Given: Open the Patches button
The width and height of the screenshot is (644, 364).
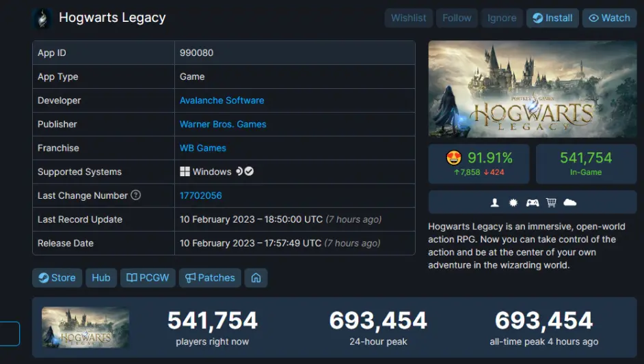Looking at the screenshot, I should (210, 278).
